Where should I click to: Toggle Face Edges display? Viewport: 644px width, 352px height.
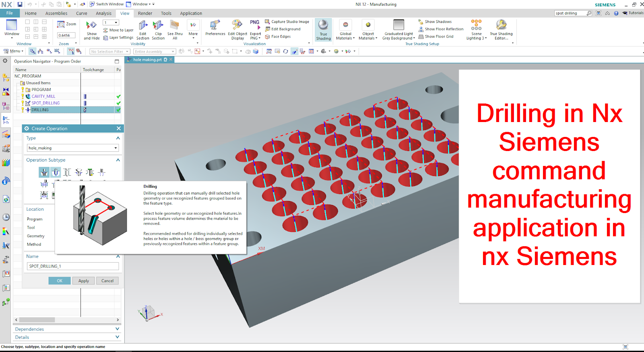pyautogui.click(x=278, y=36)
